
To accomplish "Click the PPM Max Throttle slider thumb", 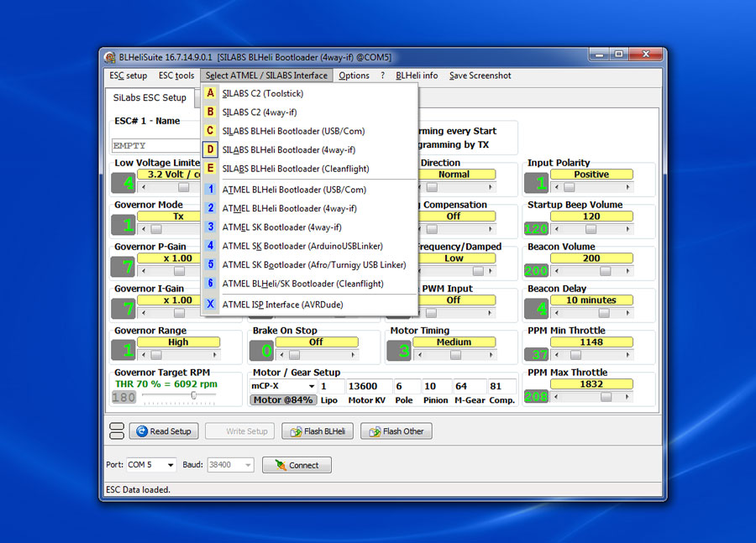I will pyautogui.click(x=606, y=397).
